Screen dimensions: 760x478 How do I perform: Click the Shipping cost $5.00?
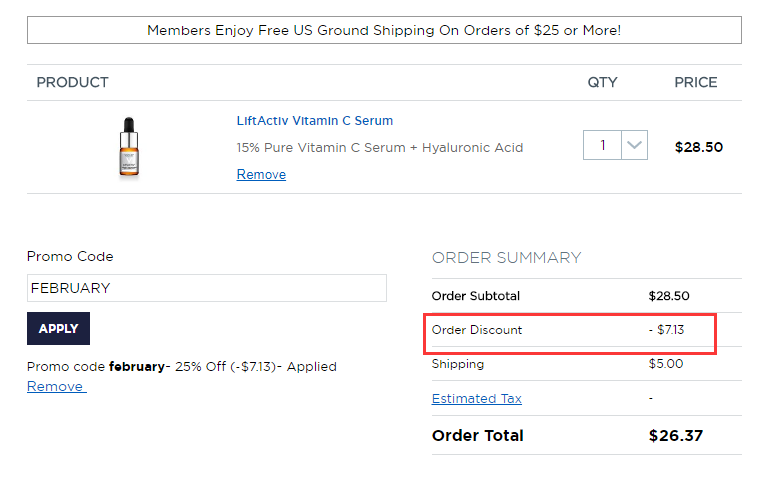pyautogui.click(x=666, y=364)
